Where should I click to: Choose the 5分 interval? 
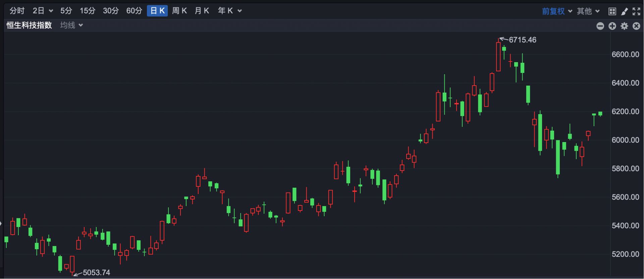(x=66, y=11)
